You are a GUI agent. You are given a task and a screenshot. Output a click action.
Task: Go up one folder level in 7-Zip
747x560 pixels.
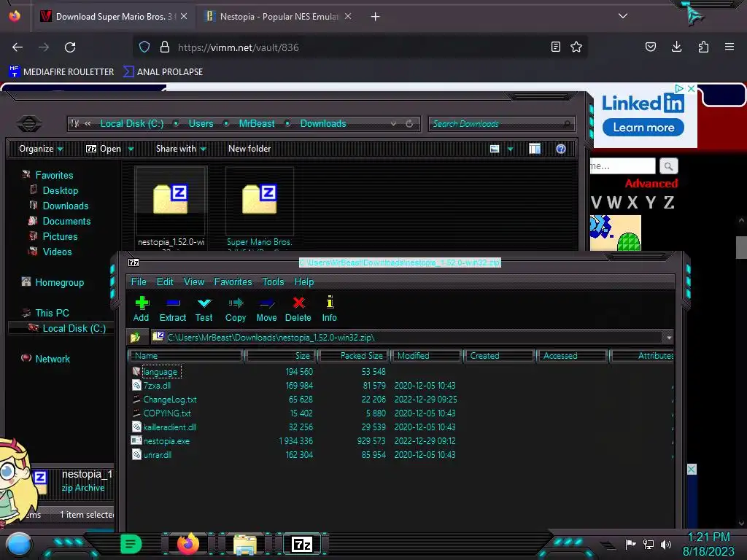(135, 338)
